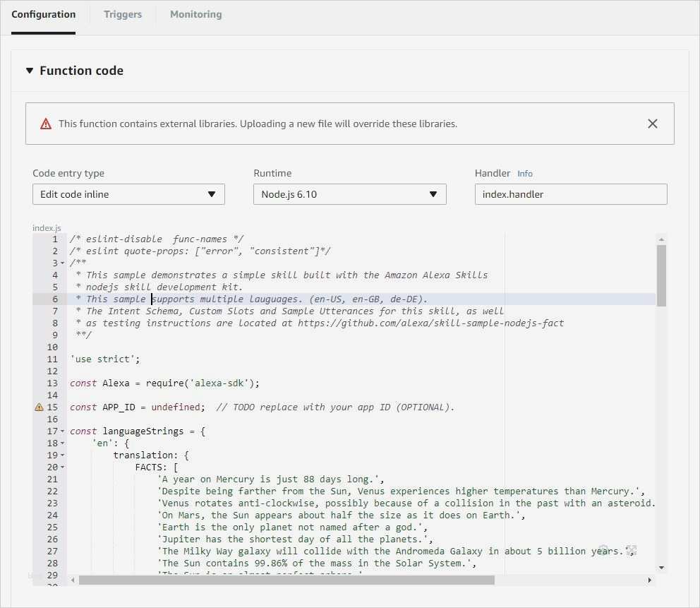Fold the languageStrings block at line 17
Image resolution: width=700 pixels, height=608 pixels.
63,431
